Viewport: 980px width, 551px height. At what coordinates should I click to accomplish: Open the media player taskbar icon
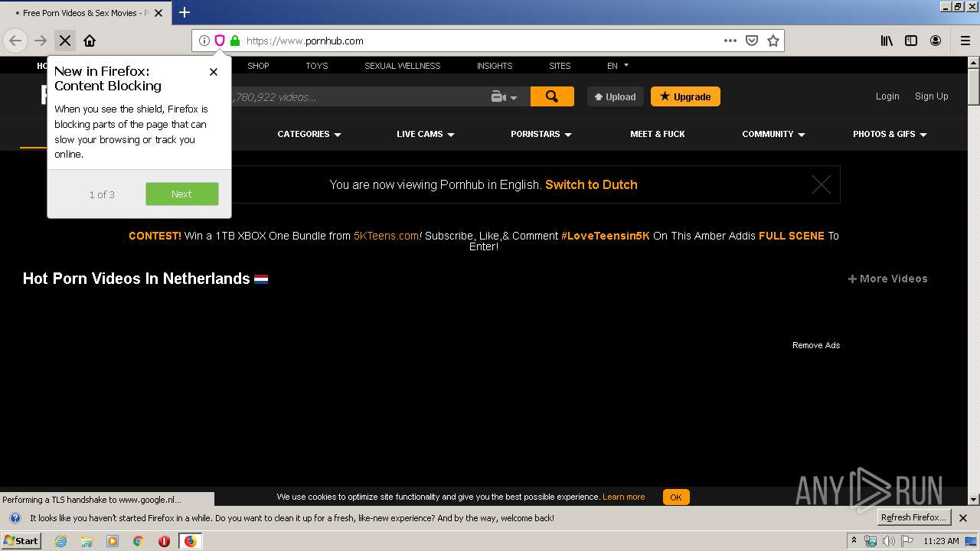click(x=113, y=541)
